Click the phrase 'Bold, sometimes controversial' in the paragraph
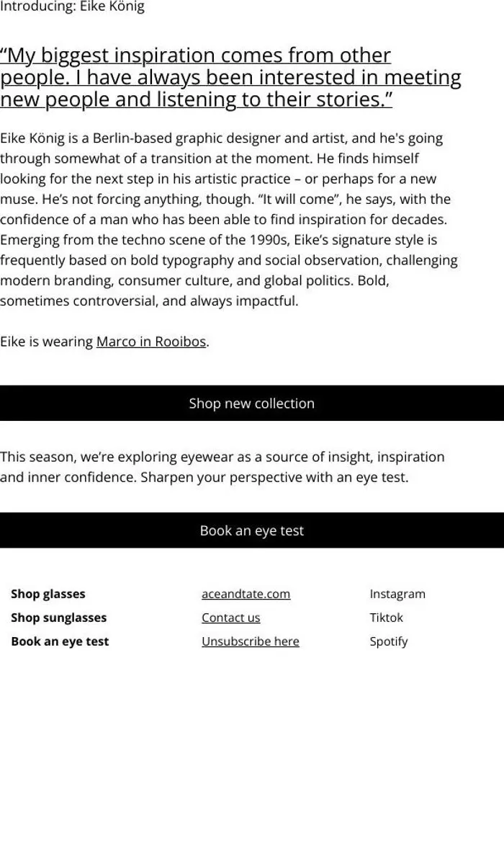Image resolution: width=504 pixels, height=841 pixels. (194, 290)
